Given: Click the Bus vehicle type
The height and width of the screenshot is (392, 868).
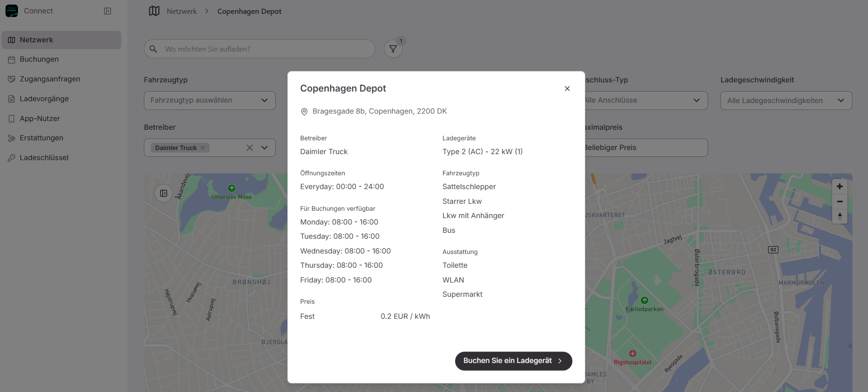Looking at the screenshot, I should click(449, 231).
